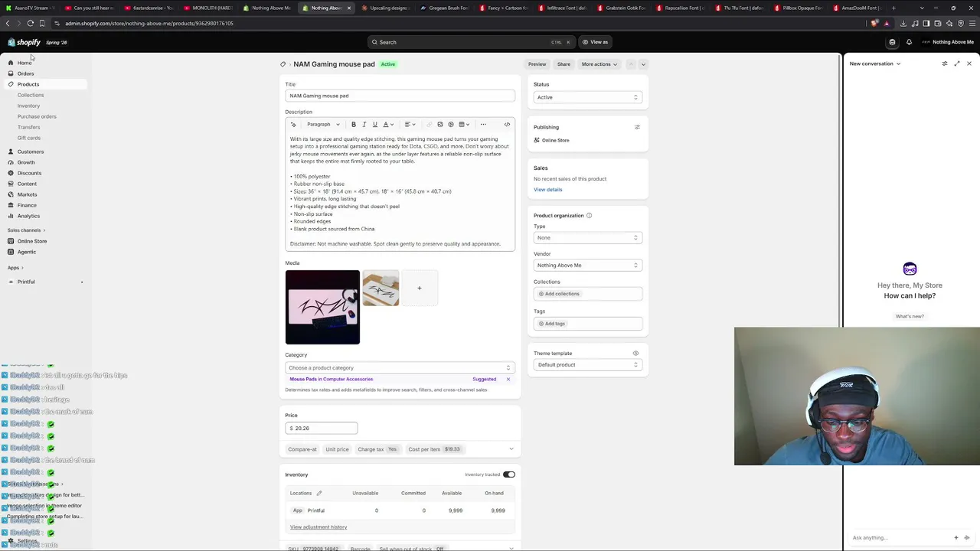
Task: Expand the More actions menu
Action: (599, 64)
